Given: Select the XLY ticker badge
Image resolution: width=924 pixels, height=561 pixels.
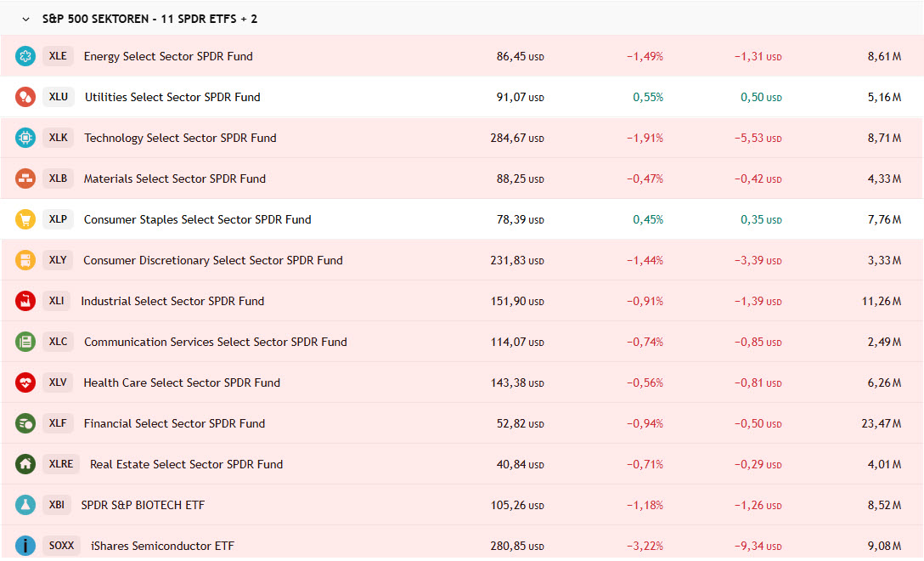Looking at the screenshot, I should click(x=58, y=260).
